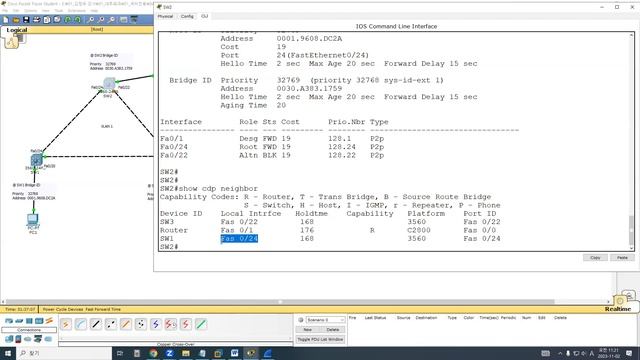Click the highlighted 'Fas 0/24' text
Viewport: 640px width, 360px height.
(x=239, y=239)
